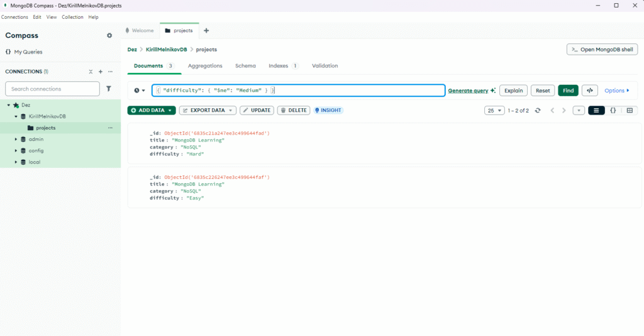
Task: Expand the admin database
Action: click(16, 139)
